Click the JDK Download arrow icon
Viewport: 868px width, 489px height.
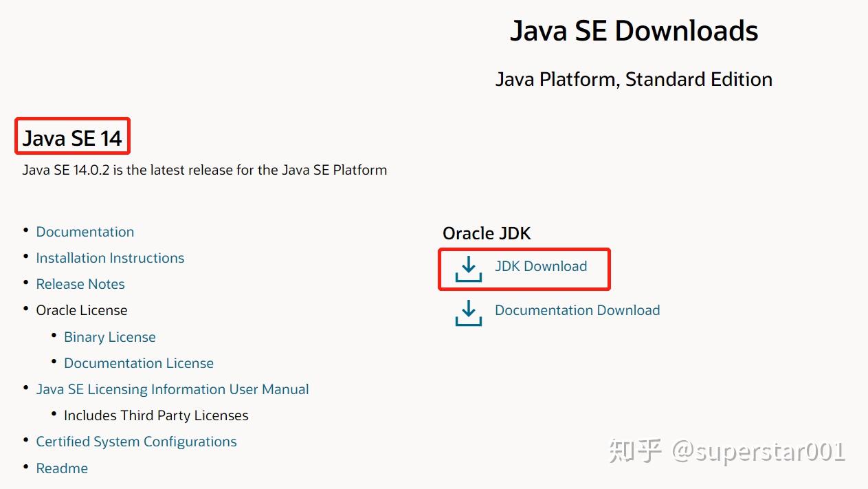click(469, 269)
